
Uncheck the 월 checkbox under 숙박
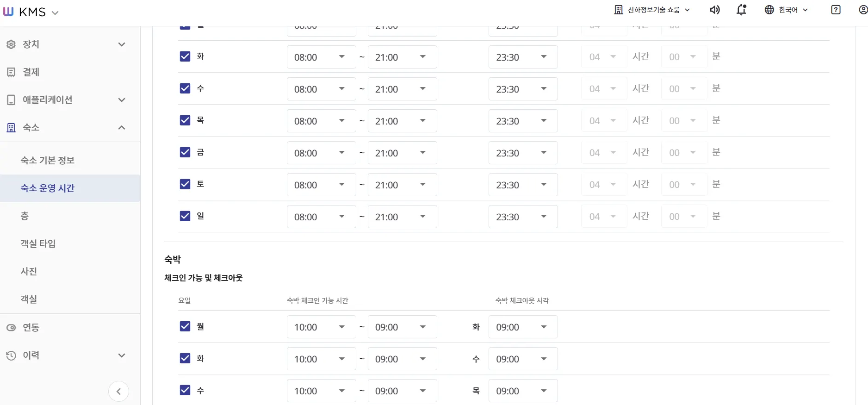[x=185, y=326]
